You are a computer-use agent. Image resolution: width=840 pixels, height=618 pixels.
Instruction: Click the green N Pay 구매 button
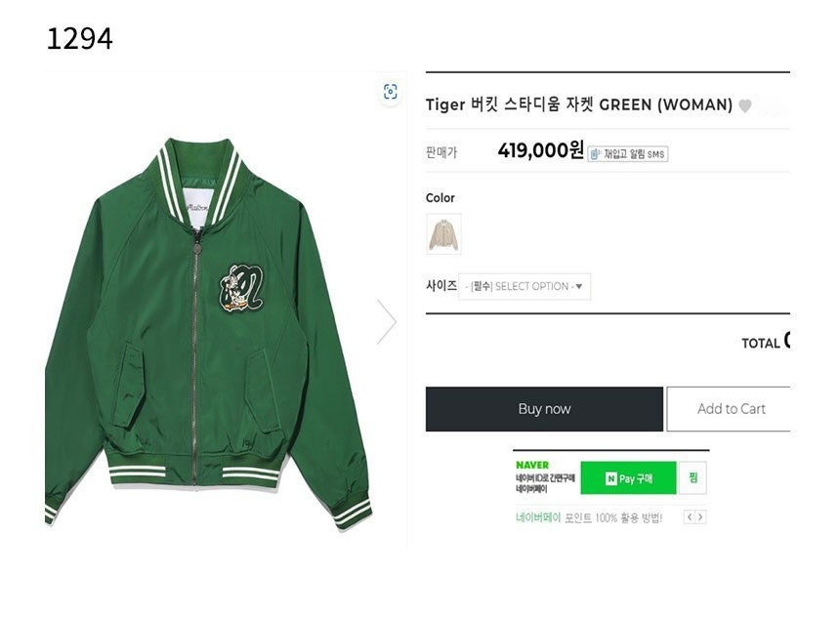629,478
